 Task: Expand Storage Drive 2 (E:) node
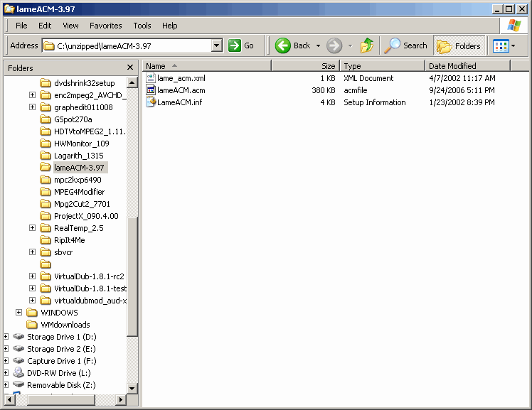click(x=6, y=348)
